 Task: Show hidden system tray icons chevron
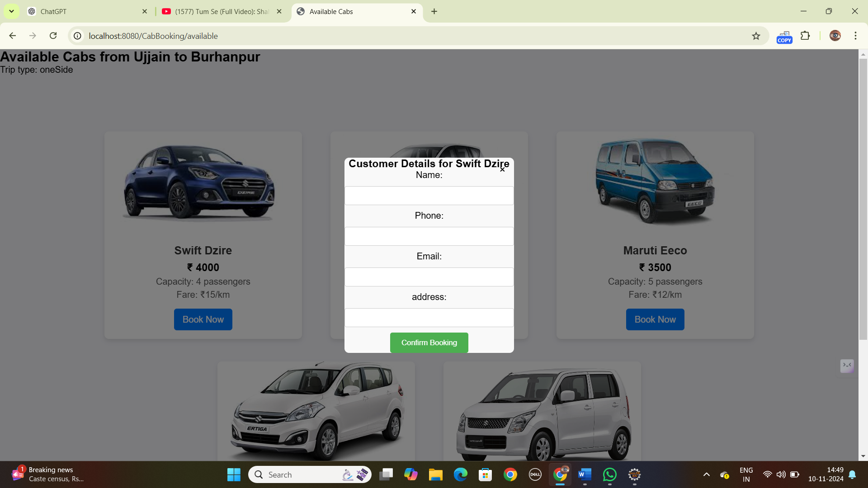point(706,474)
